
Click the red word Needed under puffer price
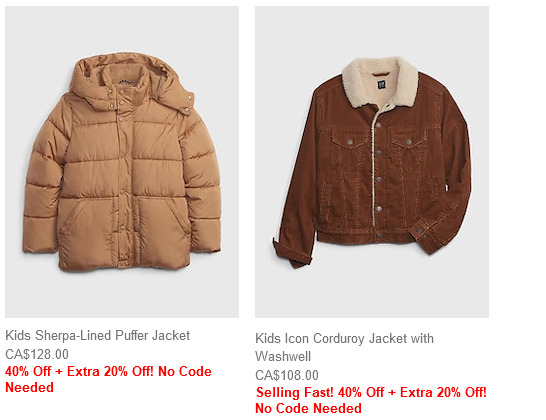(x=30, y=387)
